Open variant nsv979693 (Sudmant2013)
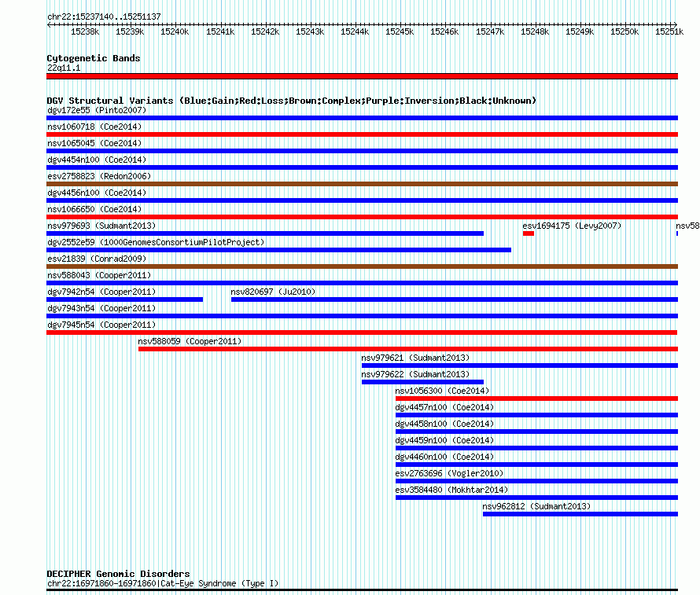 pyautogui.click(x=101, y=226)
